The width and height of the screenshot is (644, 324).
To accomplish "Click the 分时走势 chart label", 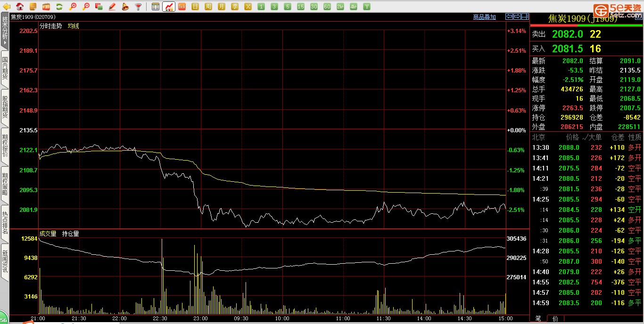I will pyautogui.click(x=50, y=26).
